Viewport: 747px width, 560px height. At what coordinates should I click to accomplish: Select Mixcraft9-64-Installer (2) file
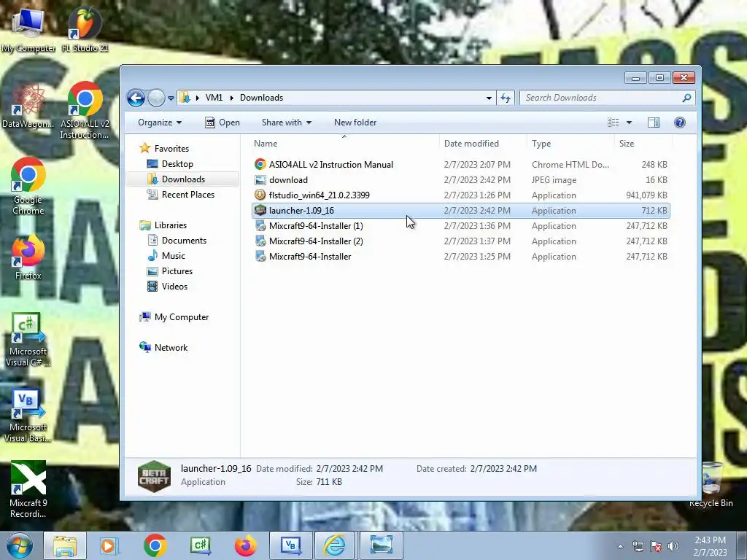[461, 241]
